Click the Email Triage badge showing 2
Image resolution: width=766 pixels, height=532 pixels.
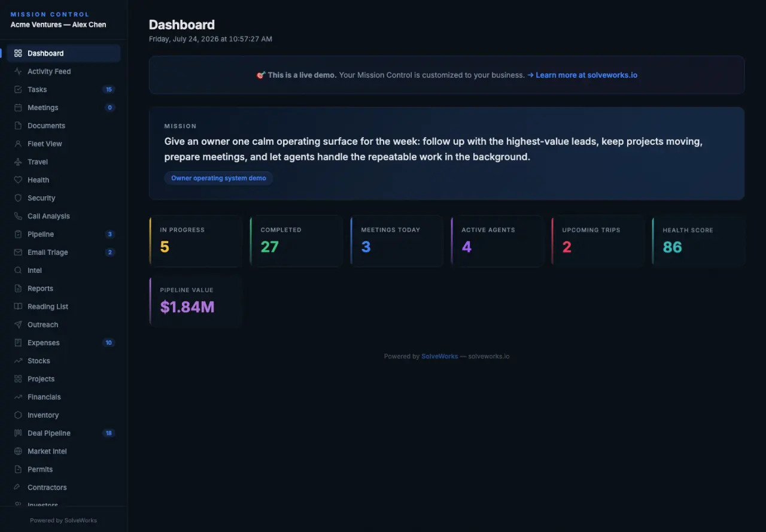[x=110, y=253]
